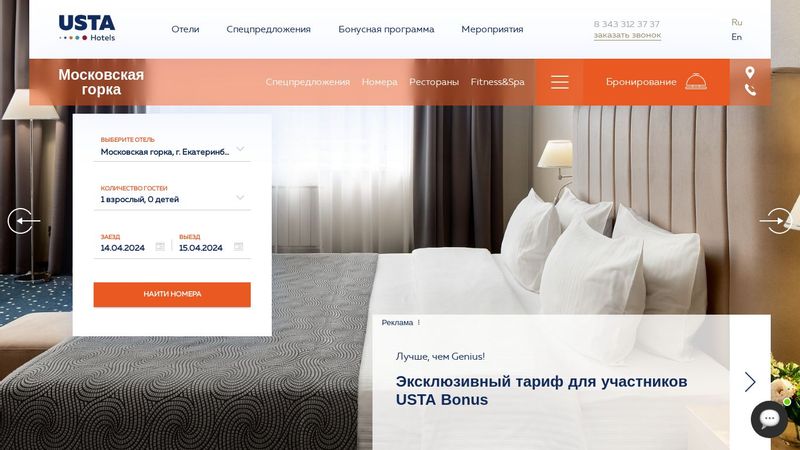
Task: Open check-in date calendar icon
Action: (x=160, y=247)
